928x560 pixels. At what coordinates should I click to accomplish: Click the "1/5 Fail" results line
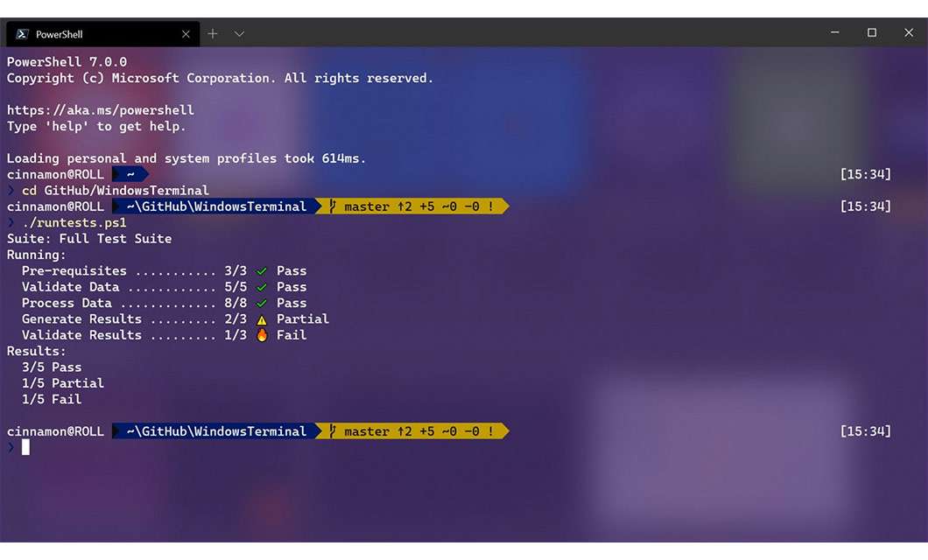click(52, 399)
